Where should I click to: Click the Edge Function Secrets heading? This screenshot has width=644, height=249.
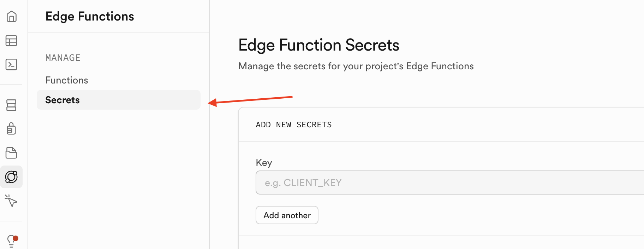pos(319,45)
